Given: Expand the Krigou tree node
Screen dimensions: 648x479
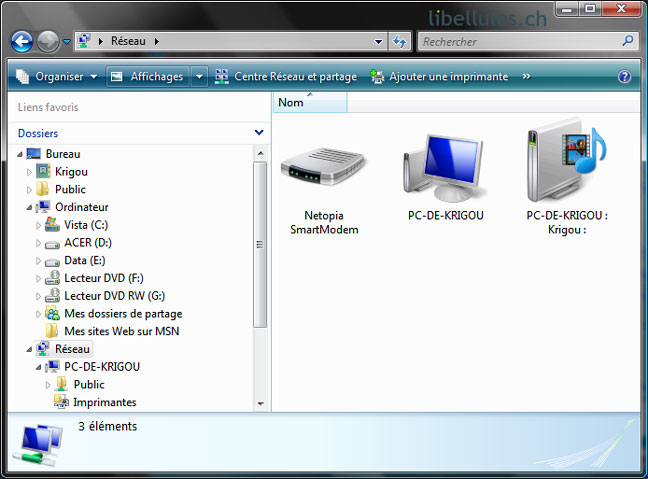Looking at the screenshot, I should pyautogui.click(x=29, y=172).
